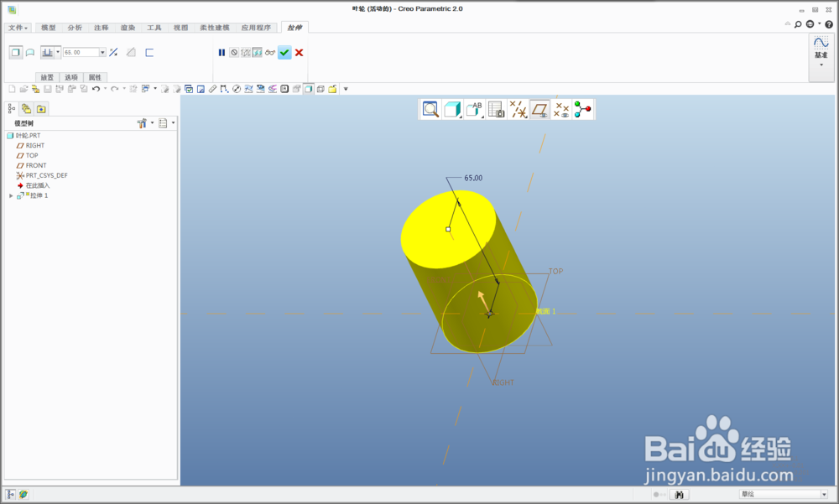Image resolution: width=839 pixels, height=504 pixels.
Task: Select the model tree navigator tab
Action: click(x=12, y=109)
